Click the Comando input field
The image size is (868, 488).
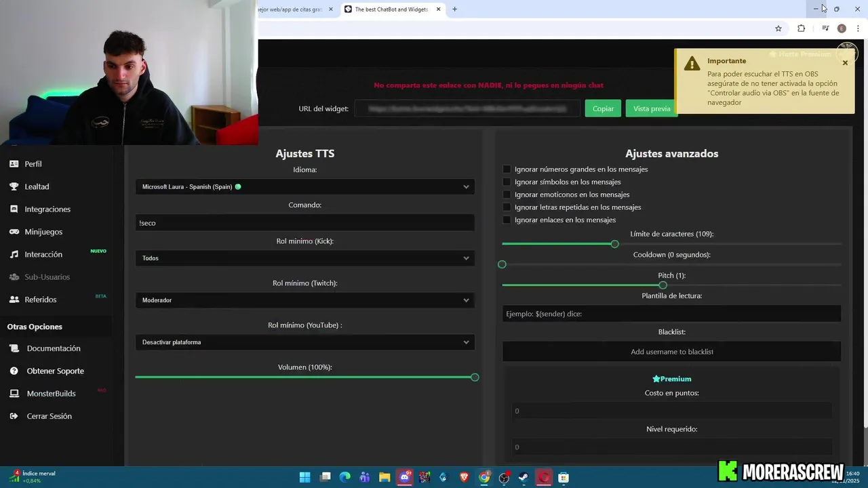tap(305, 223)
